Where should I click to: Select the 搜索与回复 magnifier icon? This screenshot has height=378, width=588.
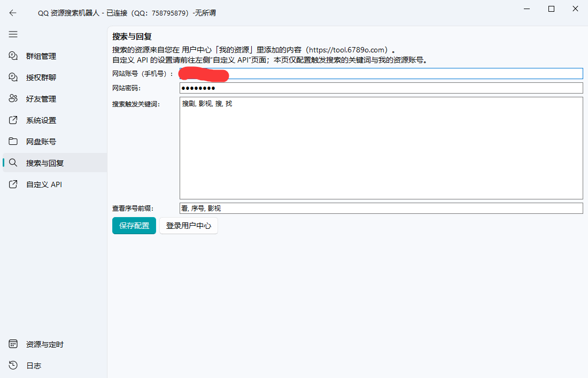click(13, 163)
